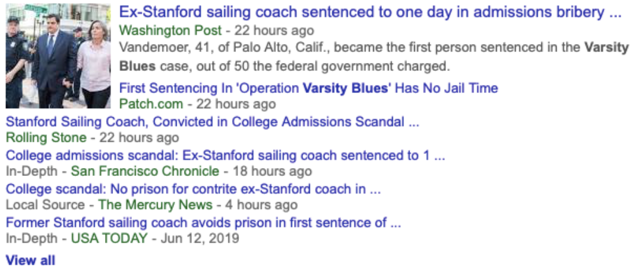
Task: Click the Local Source label
Action: (45, 205)
